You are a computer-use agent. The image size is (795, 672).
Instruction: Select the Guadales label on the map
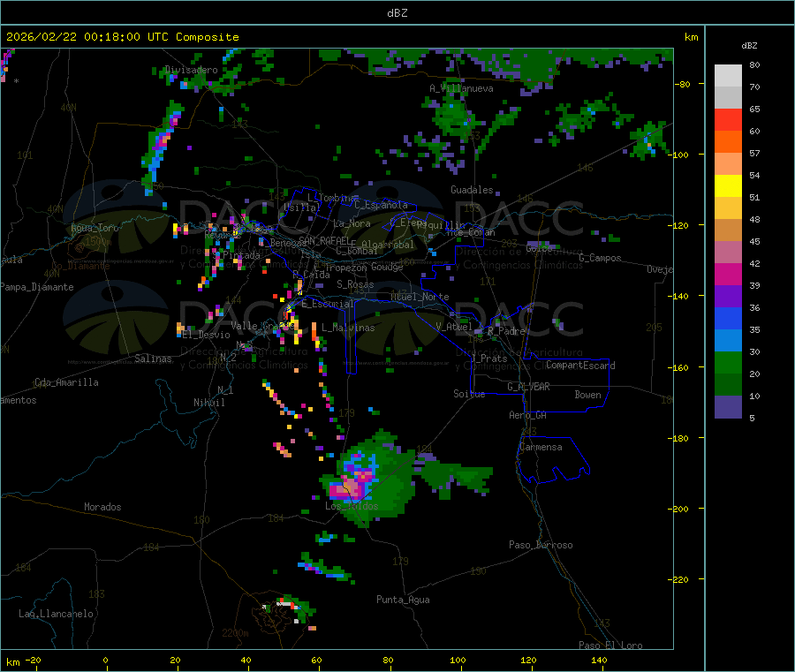point(472,190)
